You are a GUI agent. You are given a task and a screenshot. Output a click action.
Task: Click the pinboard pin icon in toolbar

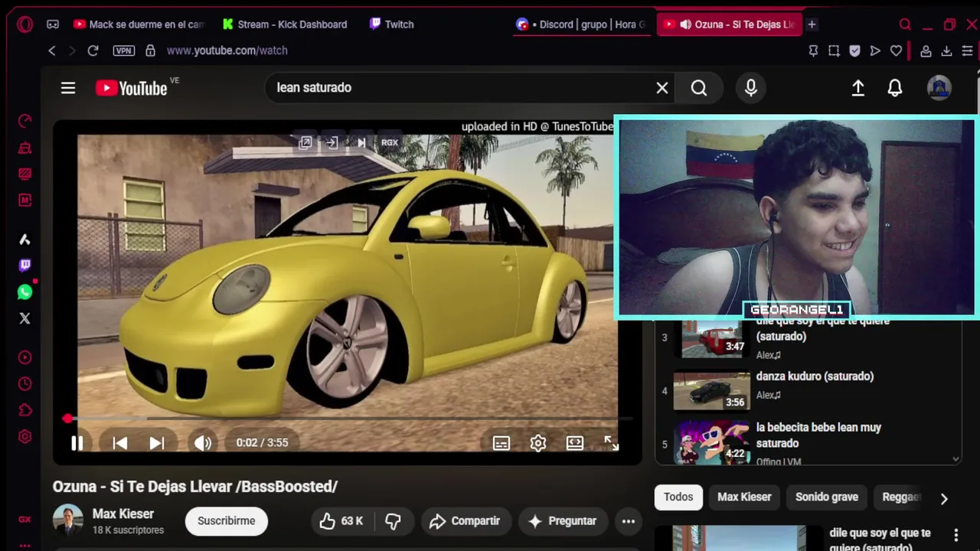click(813, 51)
